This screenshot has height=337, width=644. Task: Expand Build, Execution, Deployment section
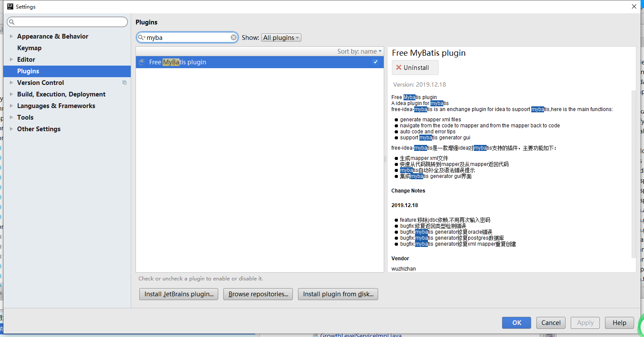(x=11, y=94)
